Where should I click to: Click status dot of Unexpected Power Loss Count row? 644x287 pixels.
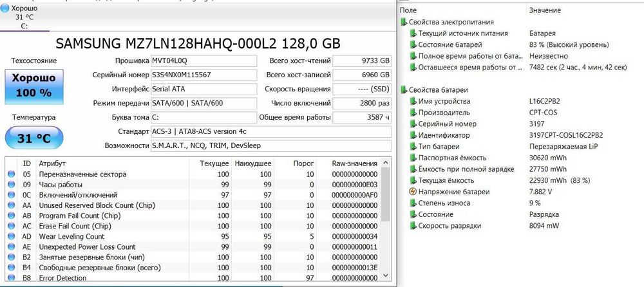(x=11, y=246)
